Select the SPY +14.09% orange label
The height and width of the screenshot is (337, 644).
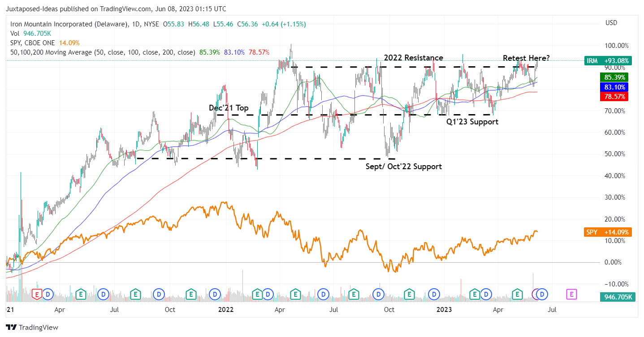click(x=608, y=232)
